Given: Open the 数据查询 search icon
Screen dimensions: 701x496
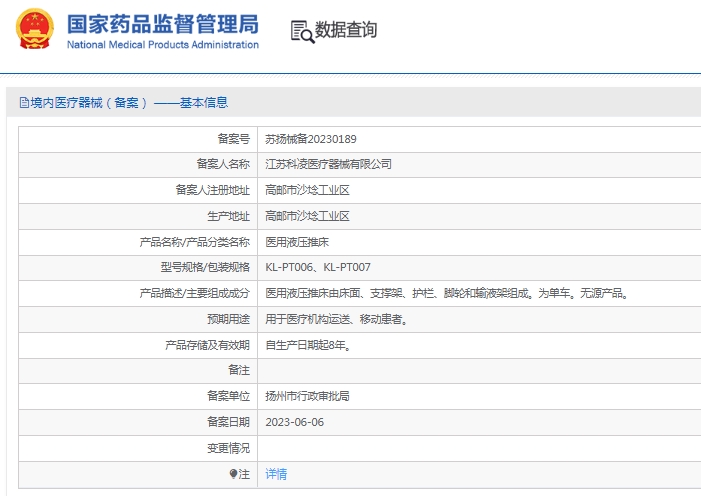Looking at the screenshot, I should (302, 32).
